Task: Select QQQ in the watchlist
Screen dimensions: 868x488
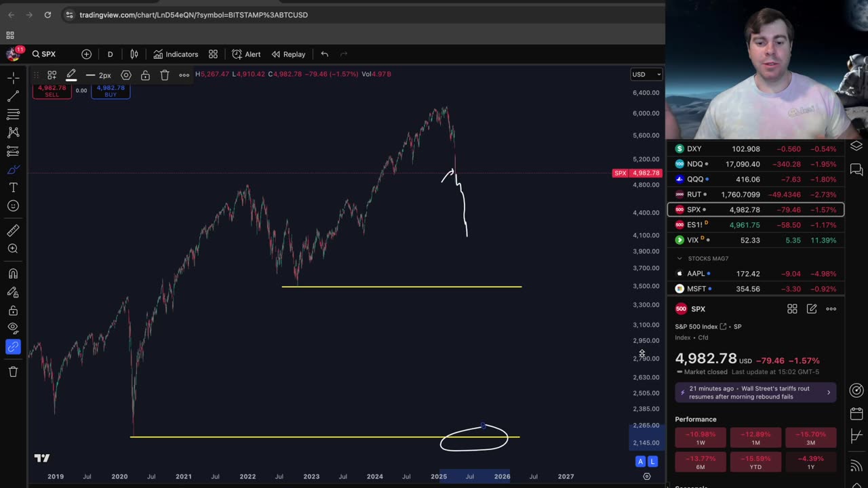Action: pos(755,179)
